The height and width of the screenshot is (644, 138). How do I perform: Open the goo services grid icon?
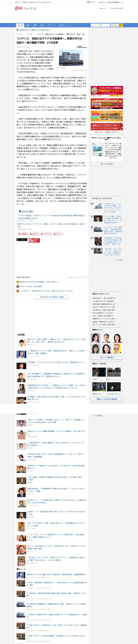pyautogui.click(x=122, y=2)
